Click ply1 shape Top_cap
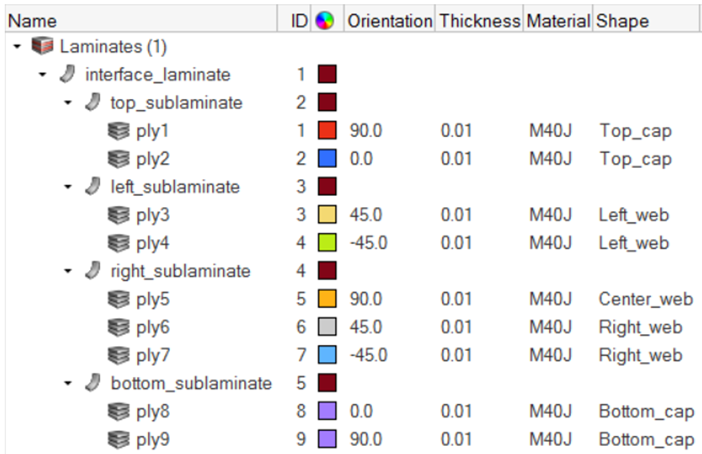Screen dimensions: 702x454 (635, 132)
